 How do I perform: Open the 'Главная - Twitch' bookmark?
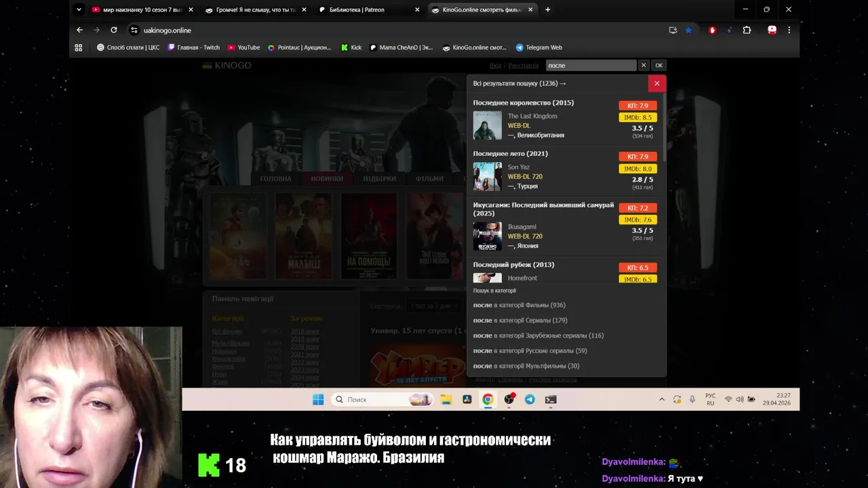coord(193,47)
